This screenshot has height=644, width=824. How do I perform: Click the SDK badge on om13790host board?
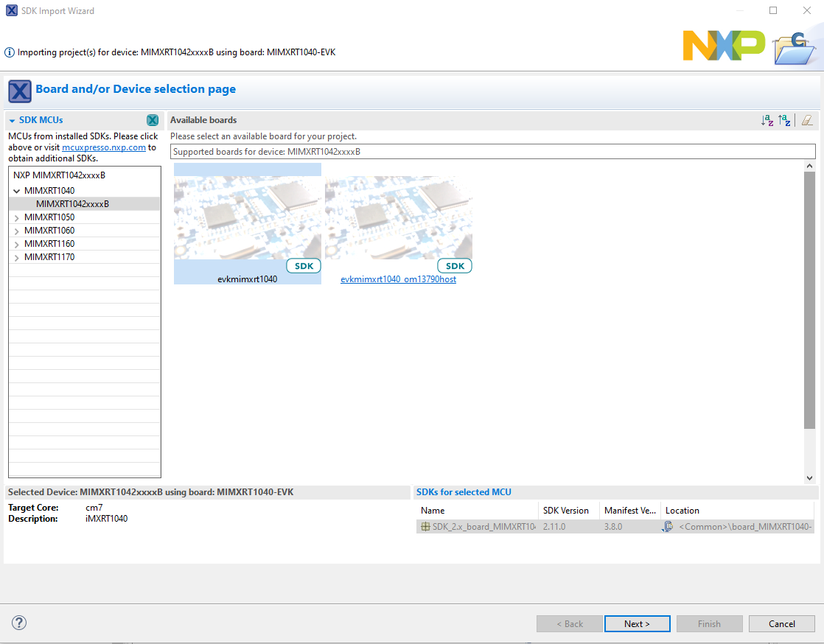(455, 266)
